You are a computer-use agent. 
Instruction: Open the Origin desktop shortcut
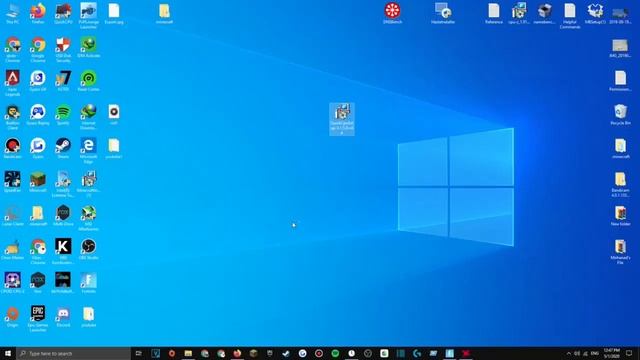pyautogui.click(x=13, y=317)
